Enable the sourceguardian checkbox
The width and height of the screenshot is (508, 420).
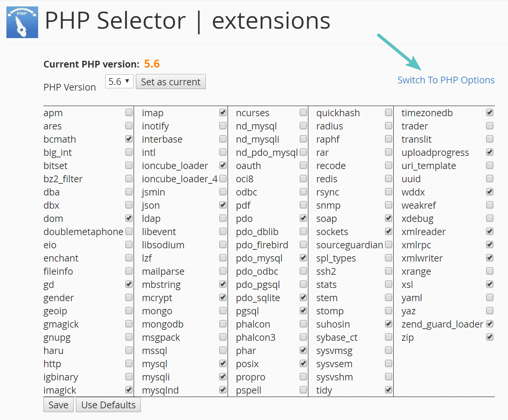pos(389,245)
